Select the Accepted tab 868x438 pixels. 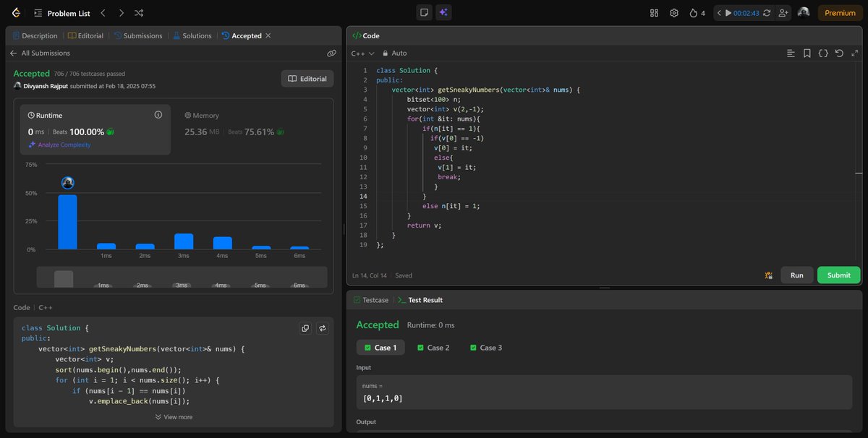242,35
